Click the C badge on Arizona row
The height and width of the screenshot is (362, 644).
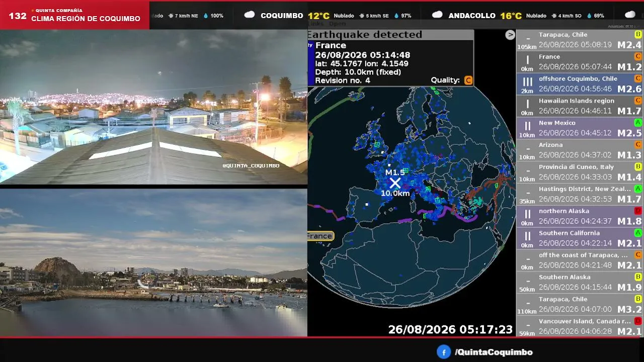[x=638, y=145]
